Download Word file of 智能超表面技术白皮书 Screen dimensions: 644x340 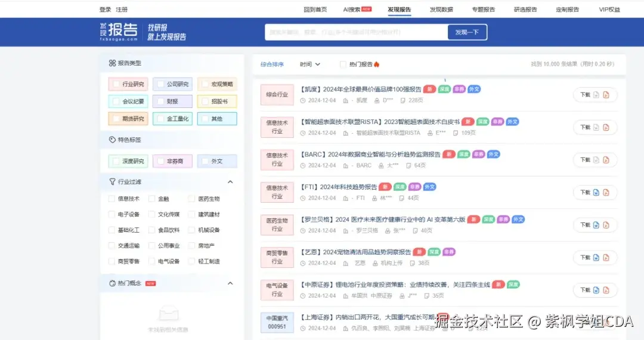[596, 127]
